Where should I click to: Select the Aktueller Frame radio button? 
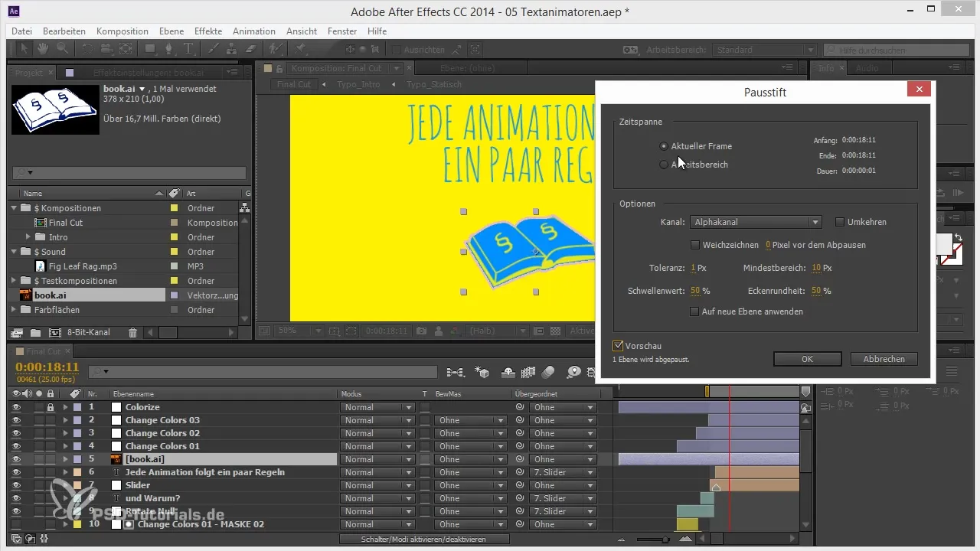click(664, 145)
